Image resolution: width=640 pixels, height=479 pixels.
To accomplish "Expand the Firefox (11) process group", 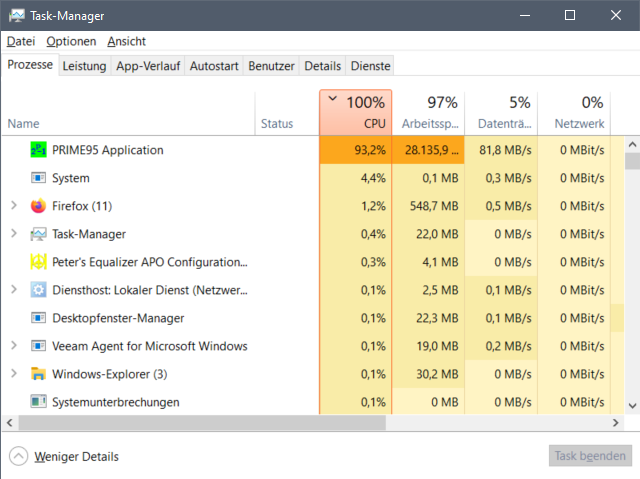I will pos(13,205).
